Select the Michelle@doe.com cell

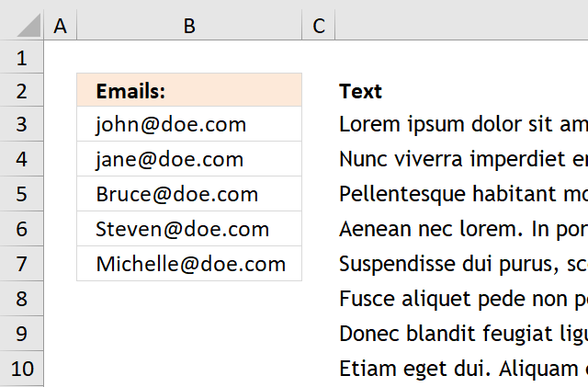[x=189, y=264]
